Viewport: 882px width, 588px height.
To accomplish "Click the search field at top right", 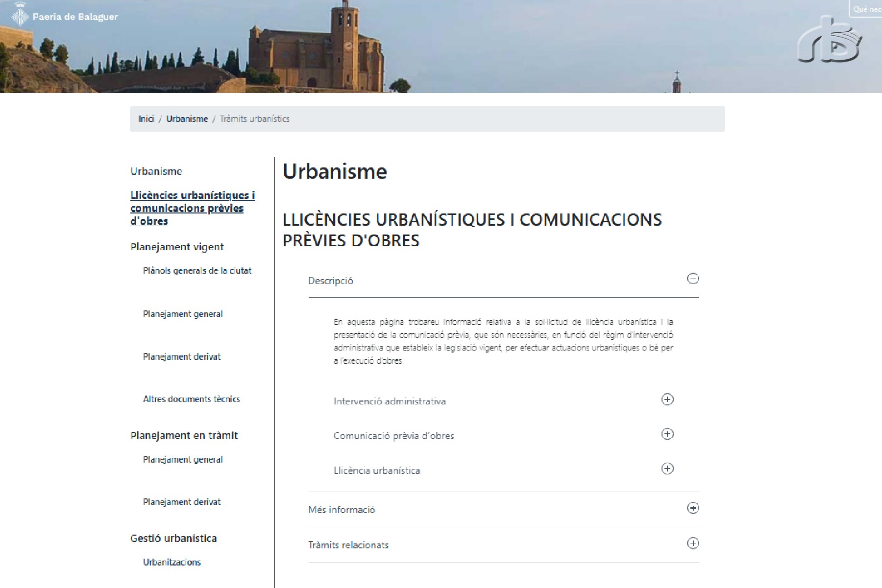I will [x=866, y=9].
